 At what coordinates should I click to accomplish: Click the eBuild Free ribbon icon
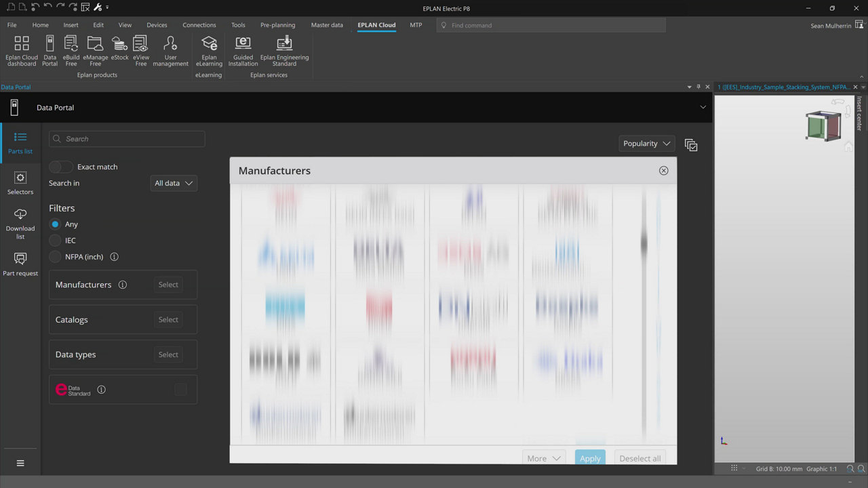[71, 51]
